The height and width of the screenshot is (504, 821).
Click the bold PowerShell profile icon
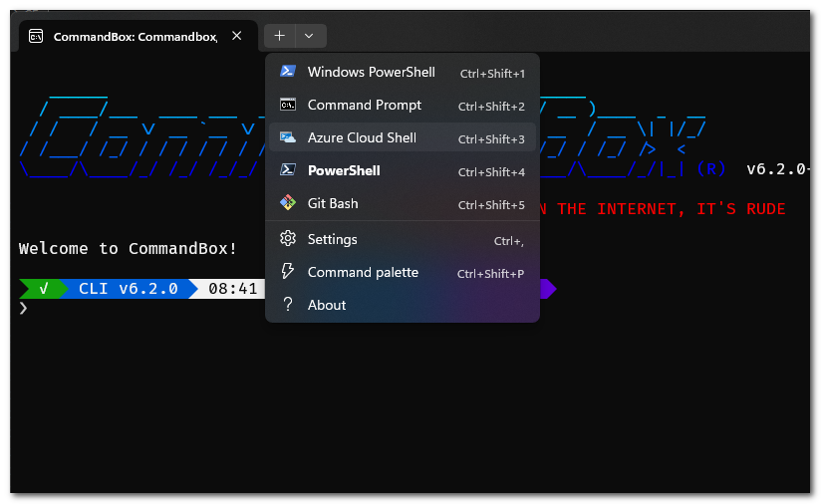pos(288,169)
